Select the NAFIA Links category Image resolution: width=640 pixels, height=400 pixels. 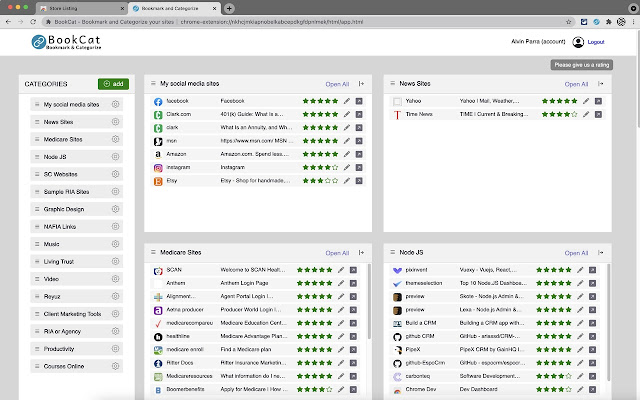point(76,227)
